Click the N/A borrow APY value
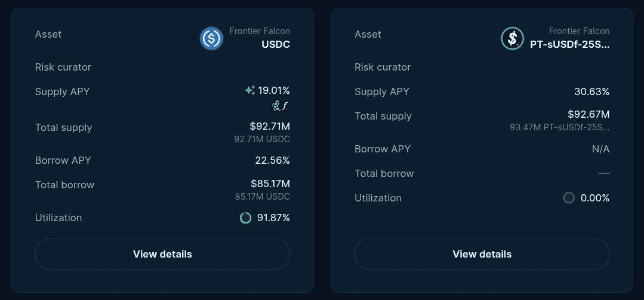644x300 pixels. (600, 149)
